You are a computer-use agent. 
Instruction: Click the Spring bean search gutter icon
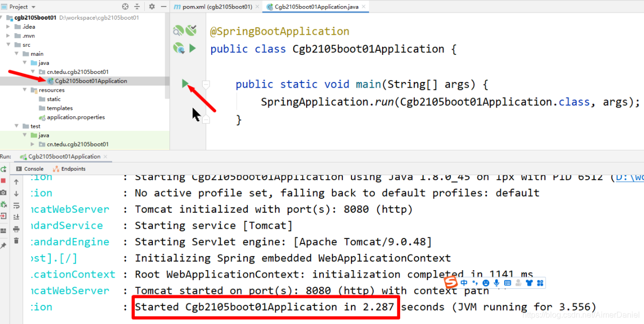point(178,31)
